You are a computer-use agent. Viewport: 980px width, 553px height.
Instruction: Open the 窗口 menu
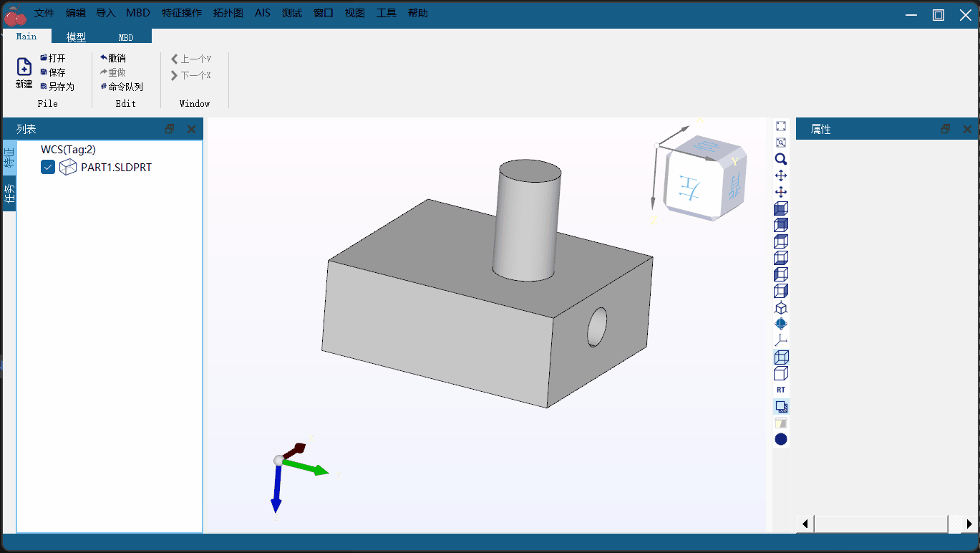[324, 13]
